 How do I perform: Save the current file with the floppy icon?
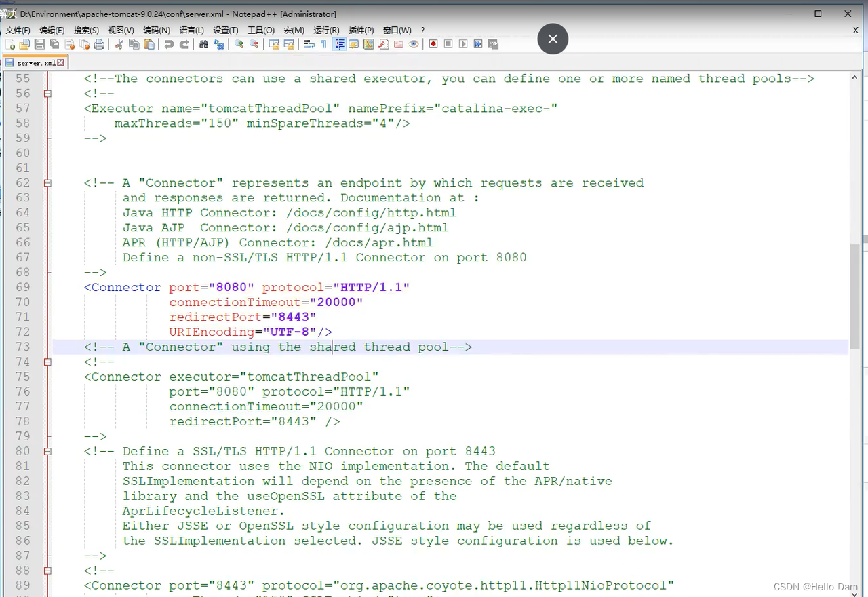coord(39,44)
